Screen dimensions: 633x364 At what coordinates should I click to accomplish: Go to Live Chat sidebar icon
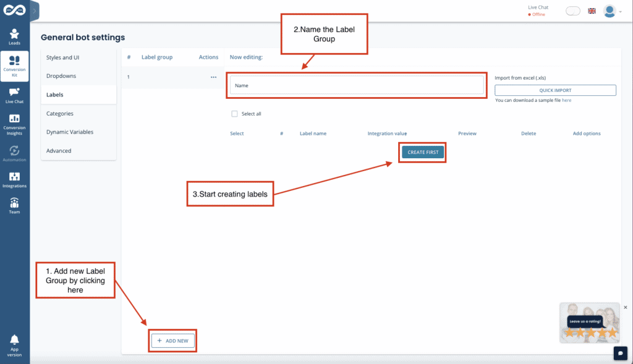coord(14,92)
